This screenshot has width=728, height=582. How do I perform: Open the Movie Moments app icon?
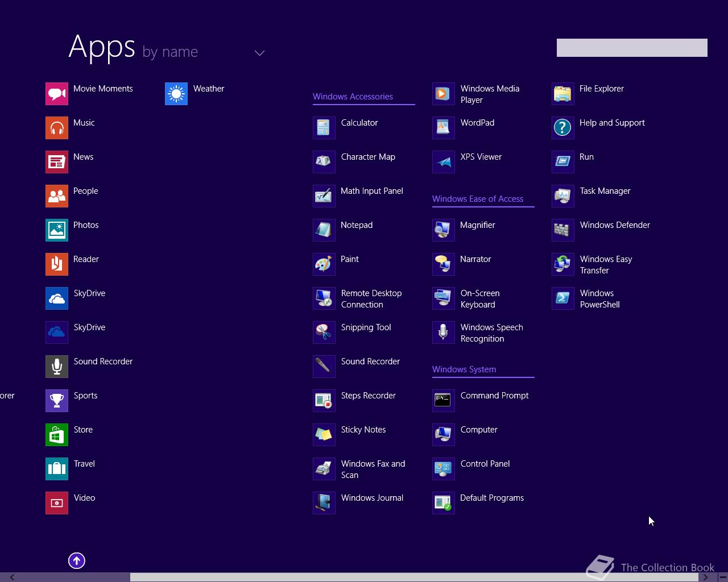[57, 94]
